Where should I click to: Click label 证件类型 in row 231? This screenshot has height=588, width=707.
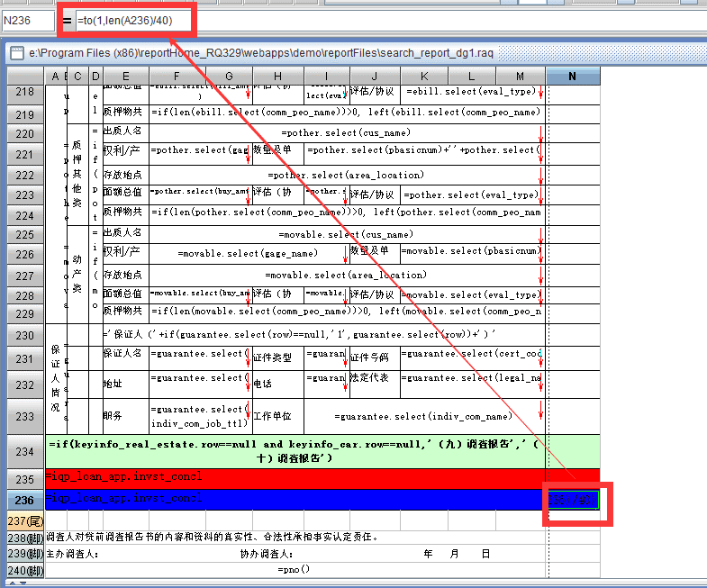[272, 358]
